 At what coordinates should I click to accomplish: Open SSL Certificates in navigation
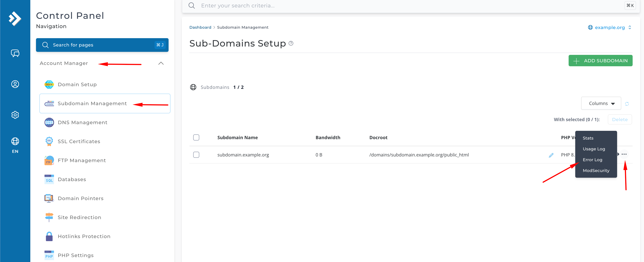coord(79,141)
